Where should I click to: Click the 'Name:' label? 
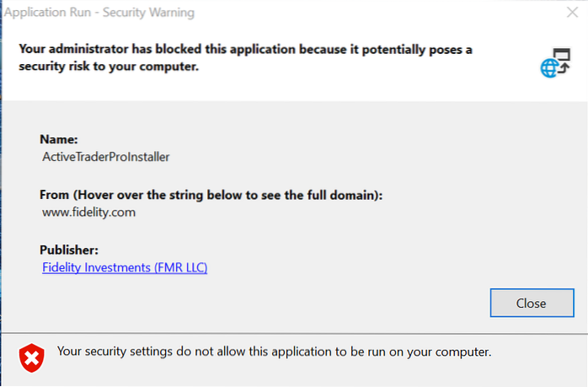59,138
